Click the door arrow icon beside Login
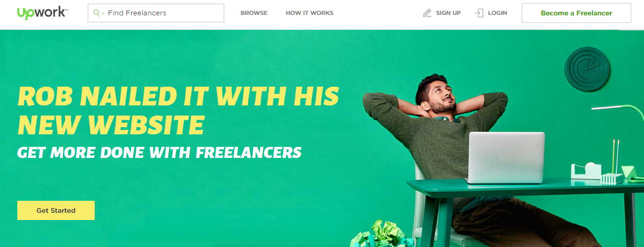The height and width of the screenshot is (247, 644). [479, 13]
